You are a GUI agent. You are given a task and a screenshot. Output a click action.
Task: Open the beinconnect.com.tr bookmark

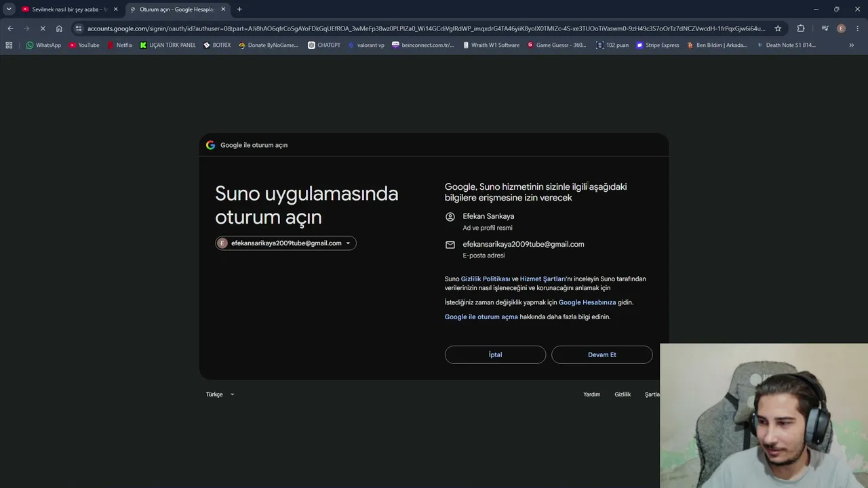tap(423, 45)
